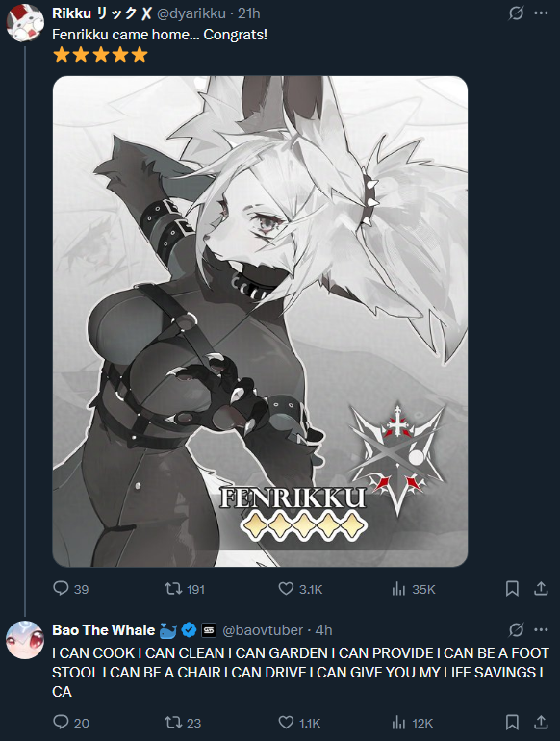This screenshot has width=560, height=741.
Task: Open Grok icon on Rikku's post
Action: [516, 13]
